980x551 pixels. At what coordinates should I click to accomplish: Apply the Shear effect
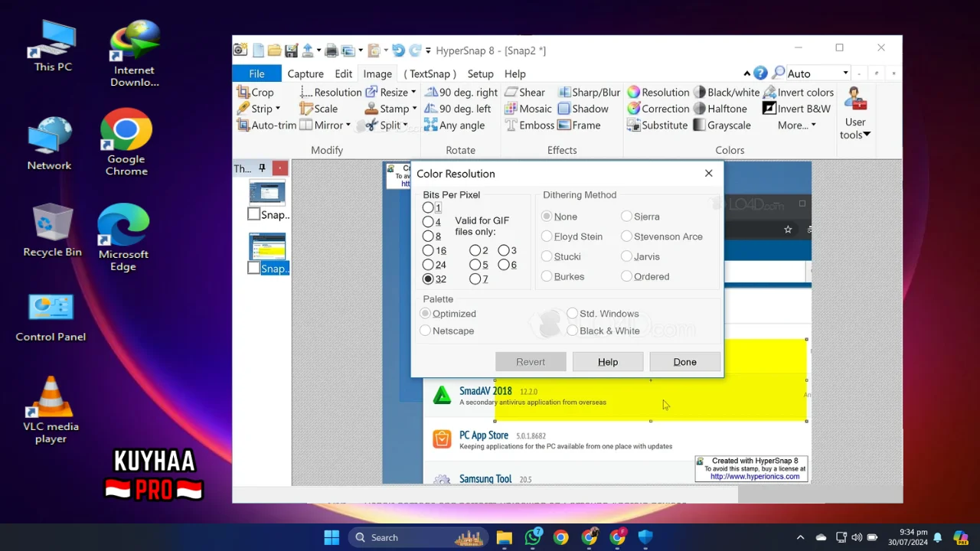pyautogui.click(x=524, y=92)
